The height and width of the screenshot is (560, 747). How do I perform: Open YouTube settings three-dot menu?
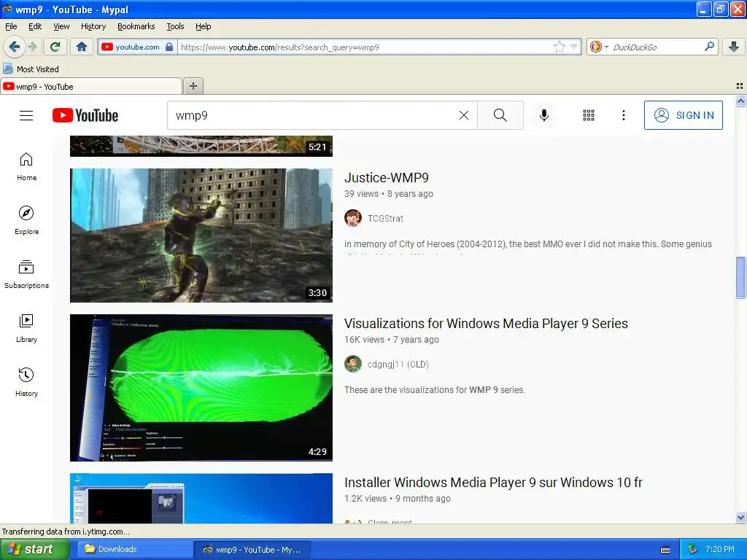click(623, 115)
